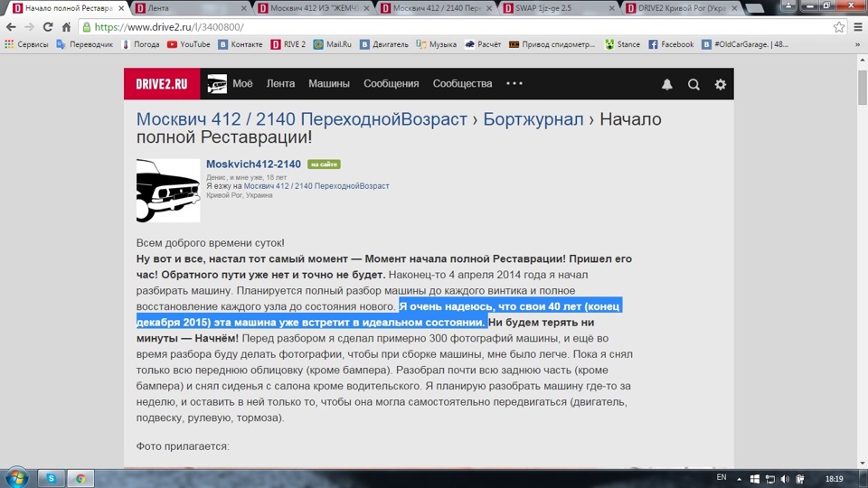Show hidden tray icons arrow
The width and height of the screenshot is (868, 488).
click(x=739, y=479)
